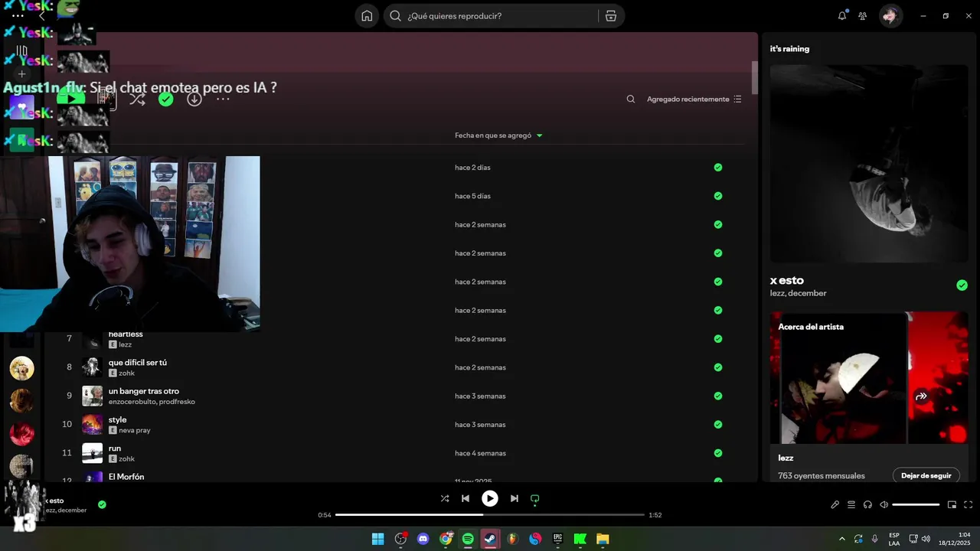This screenshot has width=980, height=551.
Task: Uncheck saved mark on 'hace 5 días' row
Action: (x=718, y=196)
